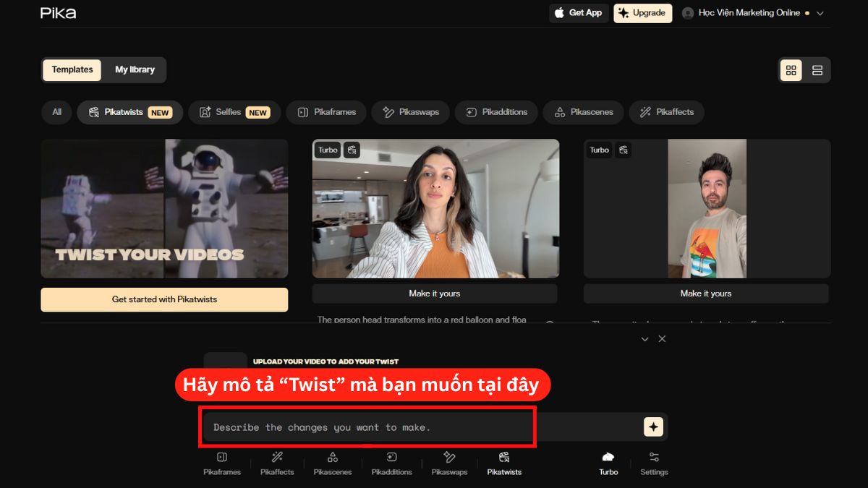This screenshot has height=488, width=868.
Task: Click the Pikatwists badge icon on woman video
Action: click(352, 150)
